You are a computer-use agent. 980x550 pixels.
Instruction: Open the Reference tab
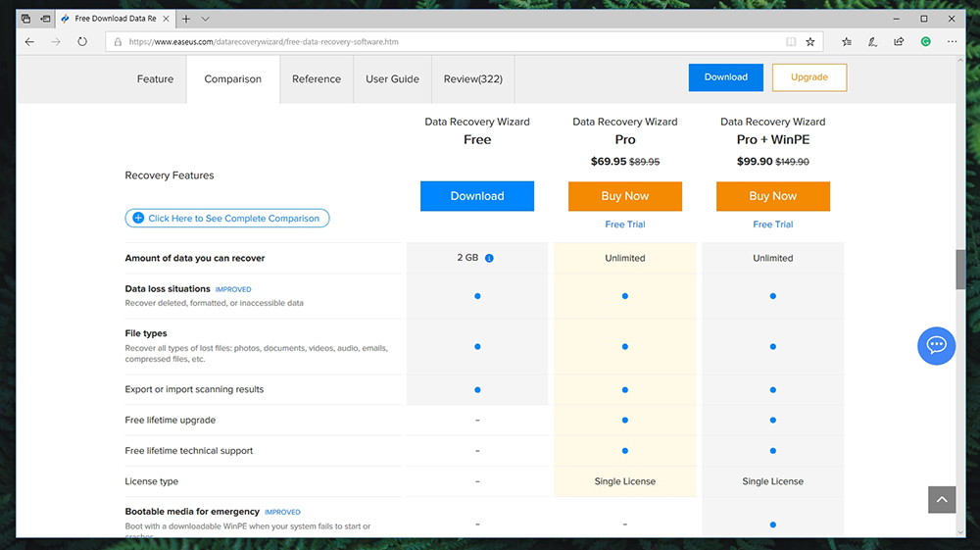pyautogui.click(x=317, y=78)
